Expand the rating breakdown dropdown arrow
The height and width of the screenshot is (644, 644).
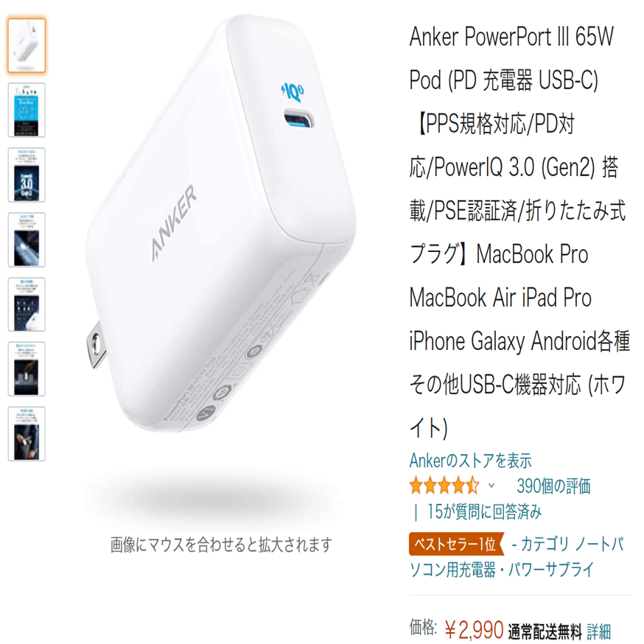click(x=491, y=486)
